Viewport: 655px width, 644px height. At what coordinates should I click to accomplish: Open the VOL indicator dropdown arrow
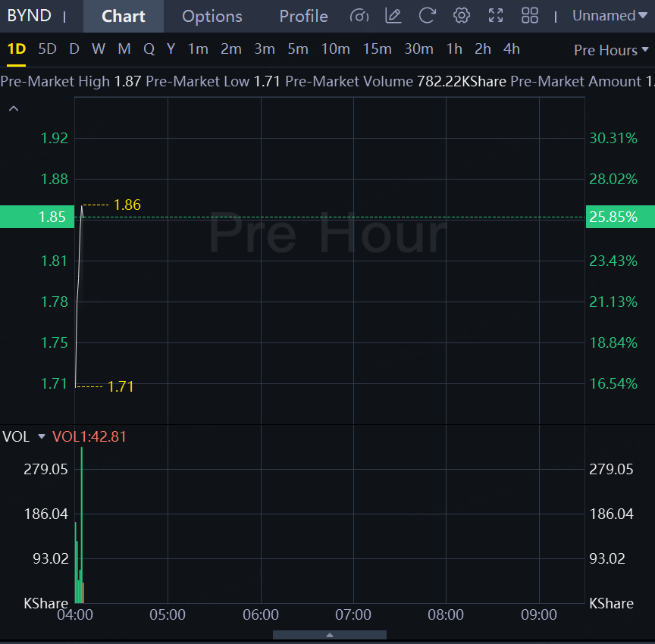42,436
